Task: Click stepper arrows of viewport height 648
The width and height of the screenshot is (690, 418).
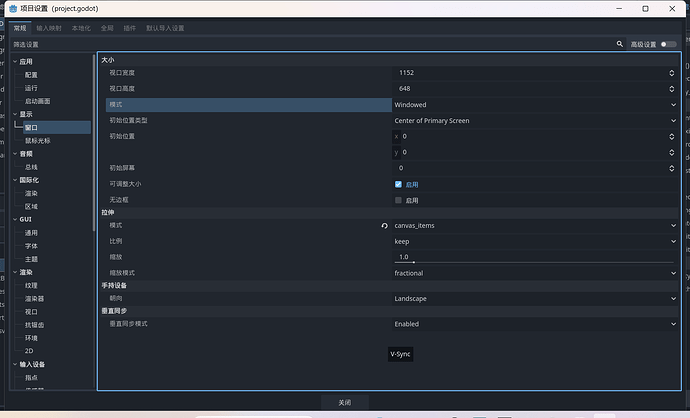Action: (672, 89)
